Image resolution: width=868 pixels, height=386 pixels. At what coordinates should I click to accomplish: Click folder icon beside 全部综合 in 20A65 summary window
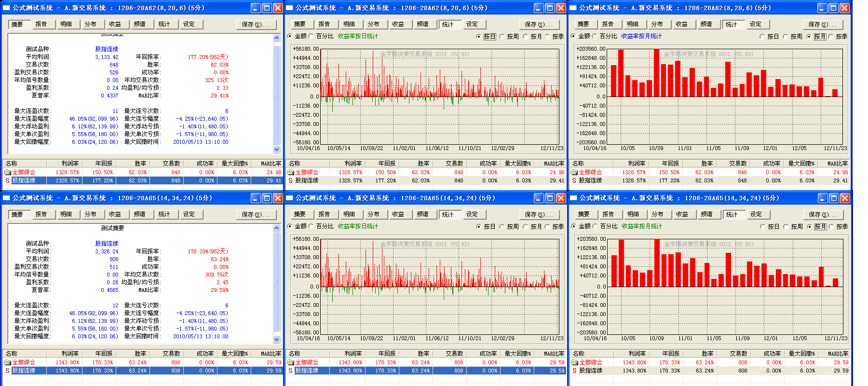coord(8,362)
